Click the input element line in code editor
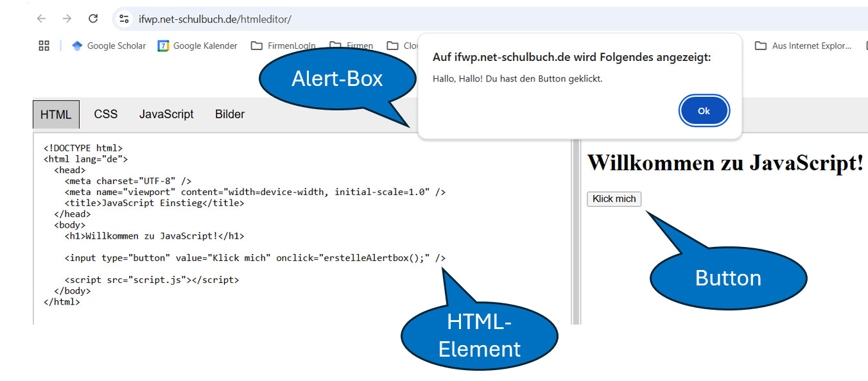The image size is (868, 381). pyautogui.click(x=254, y=258)
